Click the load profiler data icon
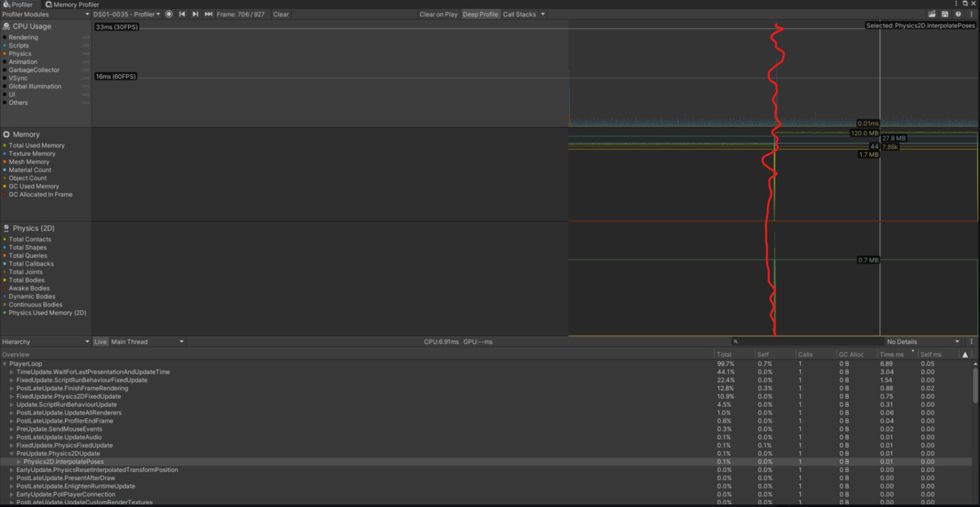 click(932, 14)
